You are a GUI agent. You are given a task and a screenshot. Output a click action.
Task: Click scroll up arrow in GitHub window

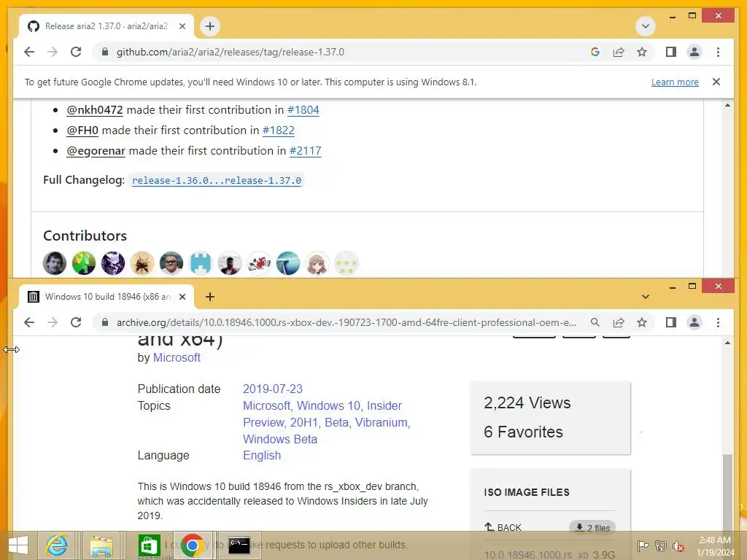[x=727, y=105]
